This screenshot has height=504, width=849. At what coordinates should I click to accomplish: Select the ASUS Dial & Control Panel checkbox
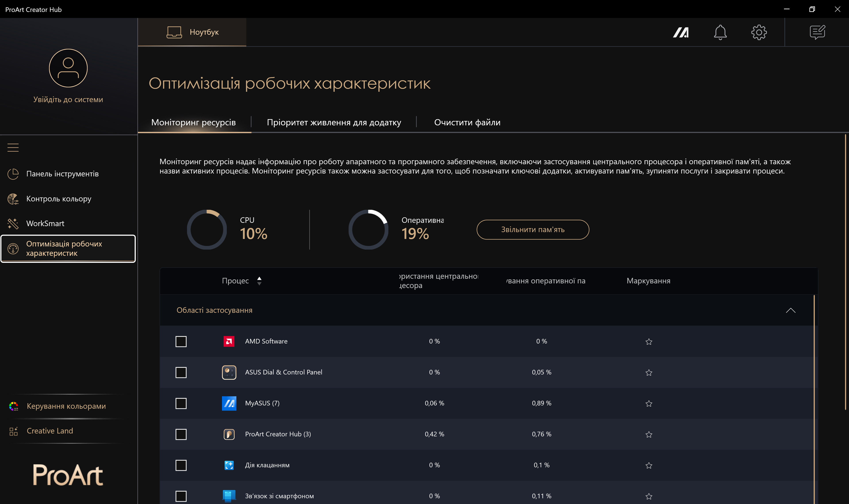click(181, 372)
